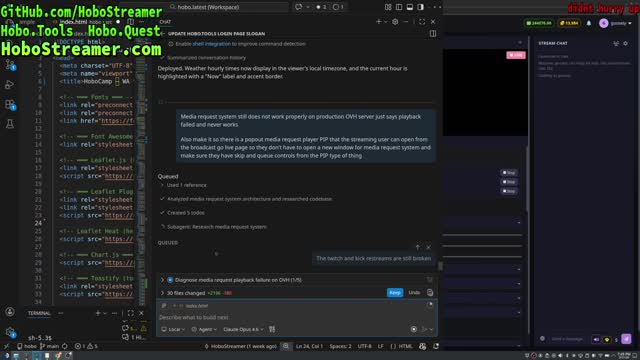This screenshot has height=360, width=640.
Task: Expand the 30 files changed section
Action: coord(186,293)
